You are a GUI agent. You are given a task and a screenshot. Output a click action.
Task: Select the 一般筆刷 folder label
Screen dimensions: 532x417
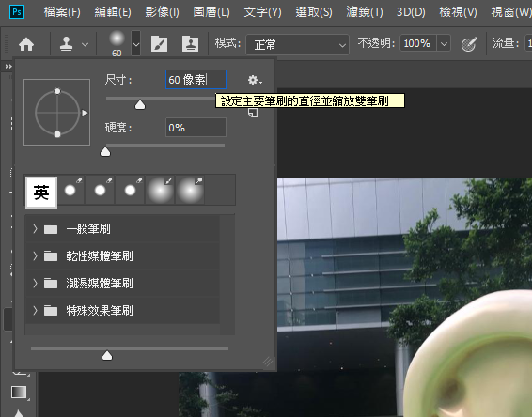coord(88,229)
